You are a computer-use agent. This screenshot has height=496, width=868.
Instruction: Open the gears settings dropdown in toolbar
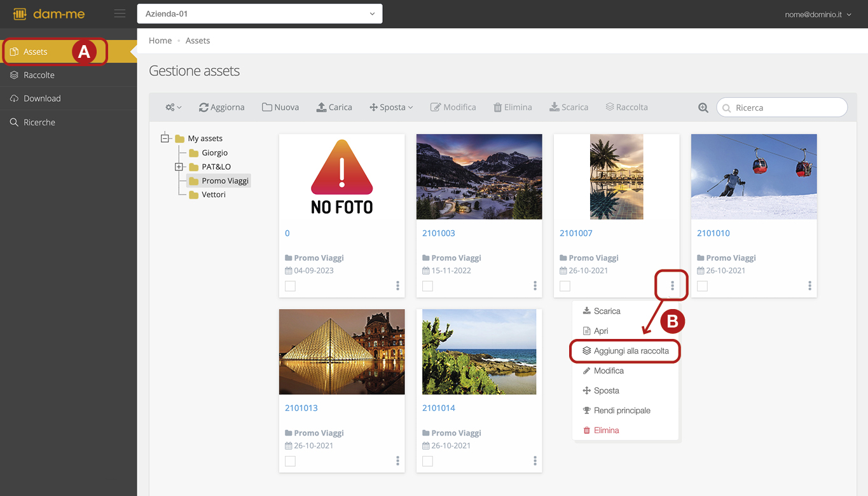(174, 107)
